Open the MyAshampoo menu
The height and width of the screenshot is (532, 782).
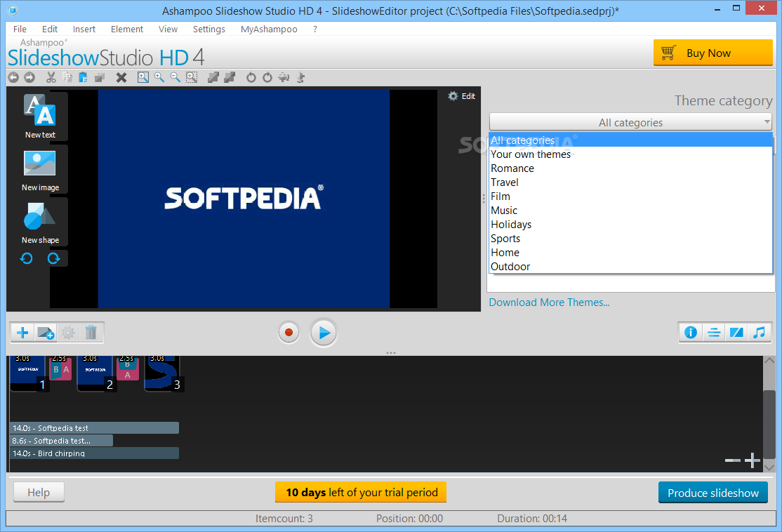coord(269,29)
